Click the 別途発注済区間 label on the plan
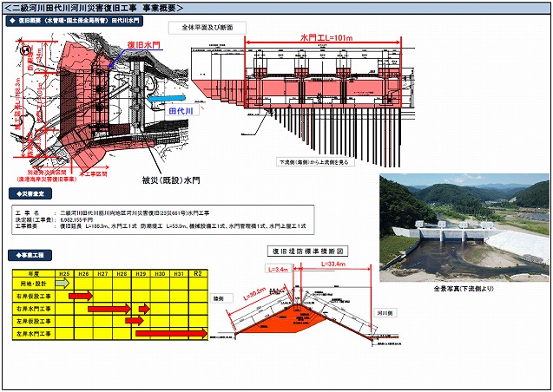This screenshot has width=553, height=392. click(x=47, y=173)
